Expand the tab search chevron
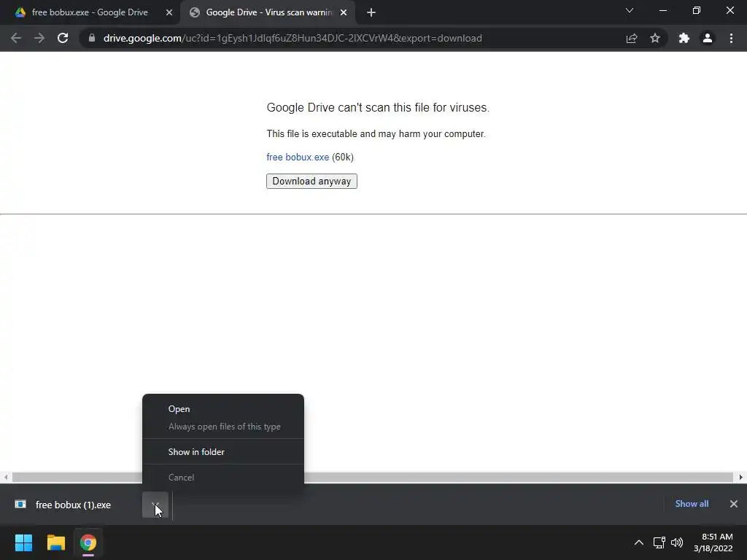Image resolution: width=747 pixels, height=560 pixels. 630,10
